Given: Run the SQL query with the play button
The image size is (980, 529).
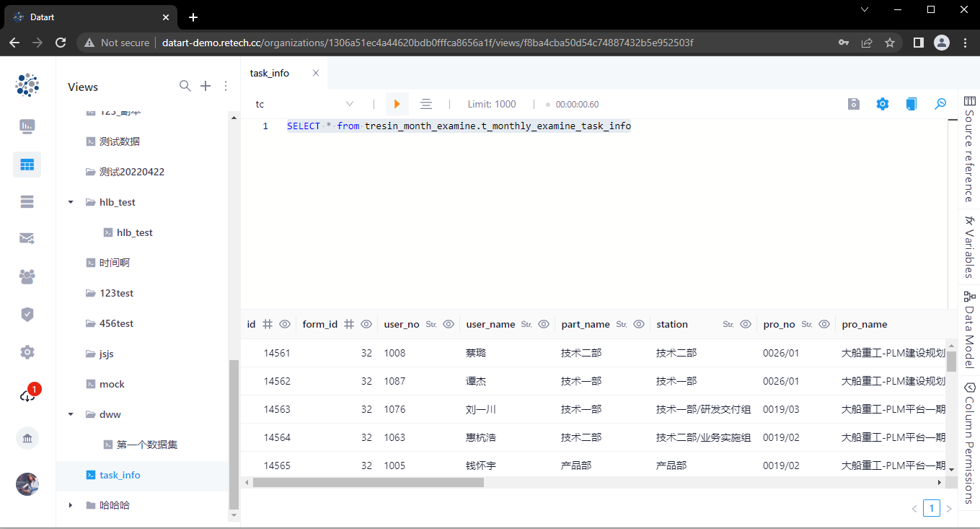Looking at the screenshot, I should (397, 104).
